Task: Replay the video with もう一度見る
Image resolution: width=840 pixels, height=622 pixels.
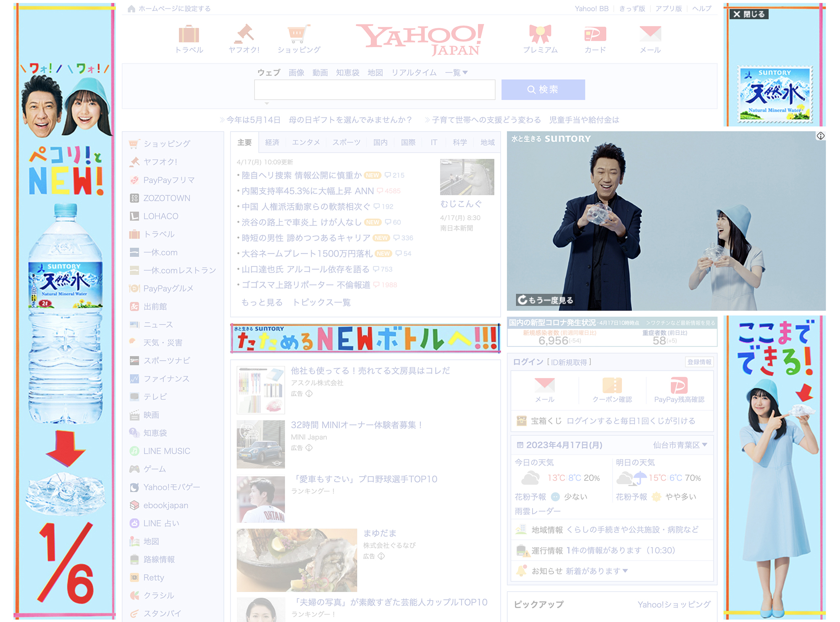Action: point(545,300)
